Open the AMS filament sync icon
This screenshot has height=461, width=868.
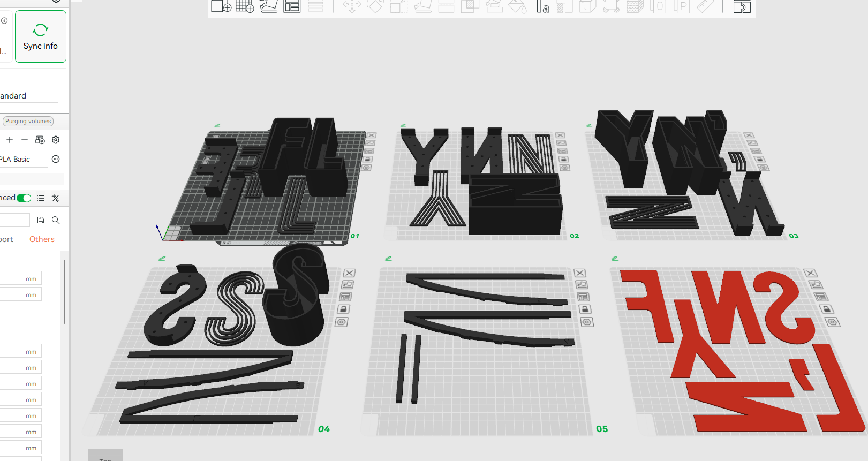coord(40,140)
